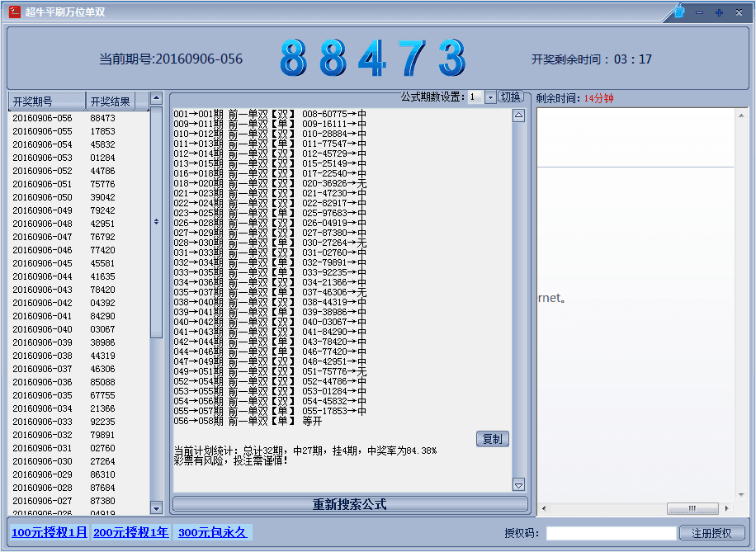Select the 开奖期号 column header
The width and height of the screenshot is (756, 552).
click(47, 101)
